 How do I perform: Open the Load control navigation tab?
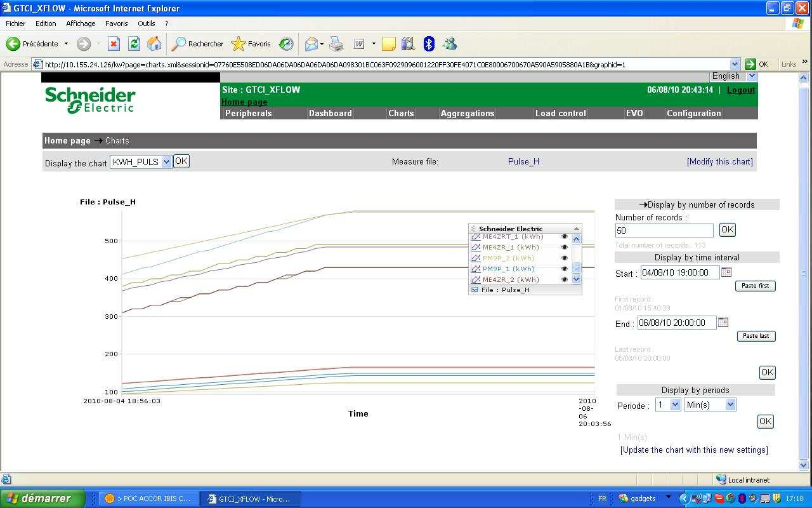click(x=561, y=113)
